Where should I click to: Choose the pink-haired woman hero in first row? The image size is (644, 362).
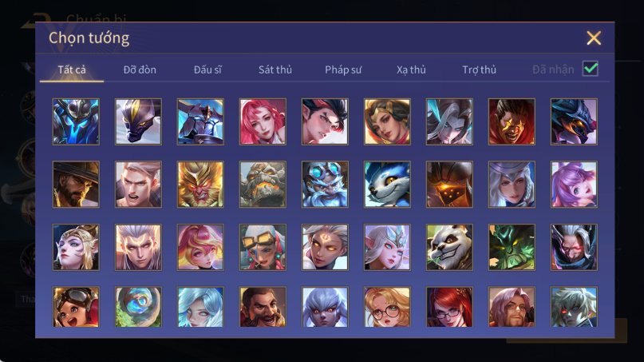click(x=263, y=121)
